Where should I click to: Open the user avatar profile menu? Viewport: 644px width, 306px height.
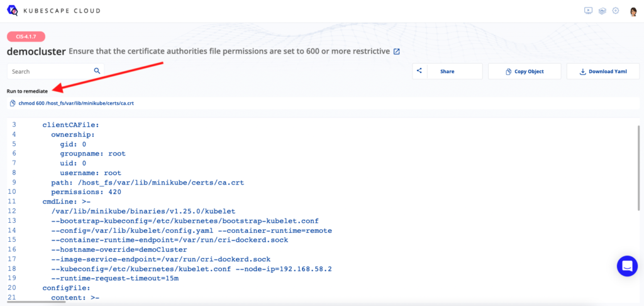(x=633, y=11)
